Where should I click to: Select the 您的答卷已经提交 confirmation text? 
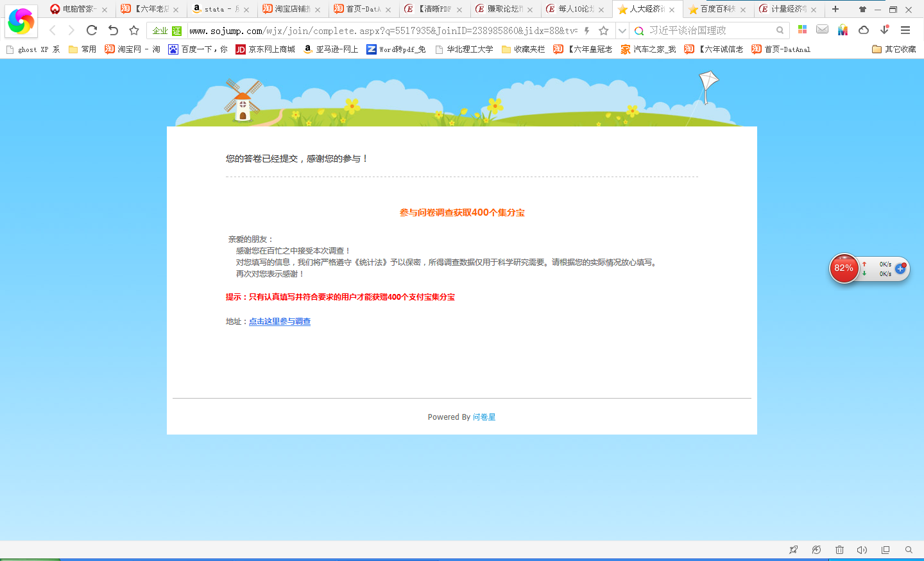coord(296,159)
